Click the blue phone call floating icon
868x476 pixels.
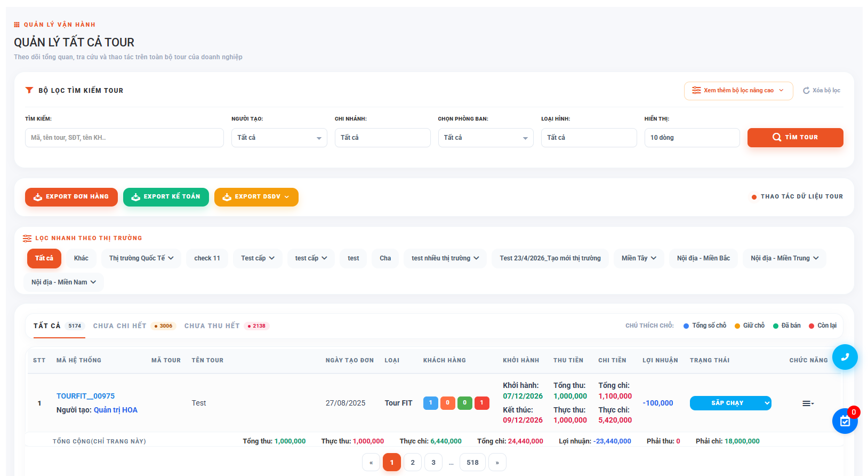pyautogui.click(x=845, y=357)
